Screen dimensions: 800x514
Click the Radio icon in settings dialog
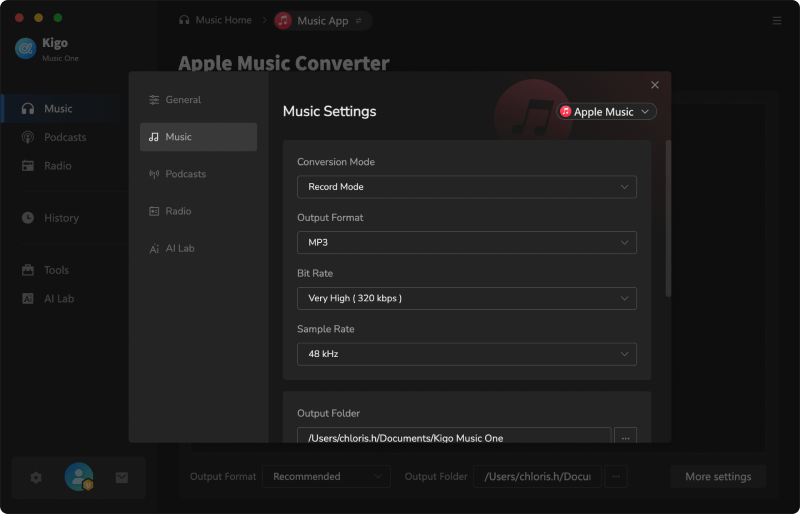tap(154, 211)
